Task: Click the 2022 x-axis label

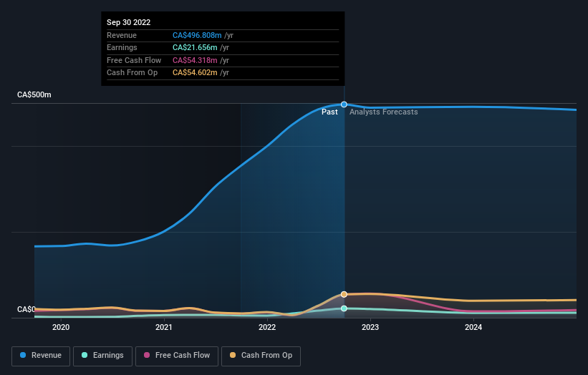Action: coord(267,327)
